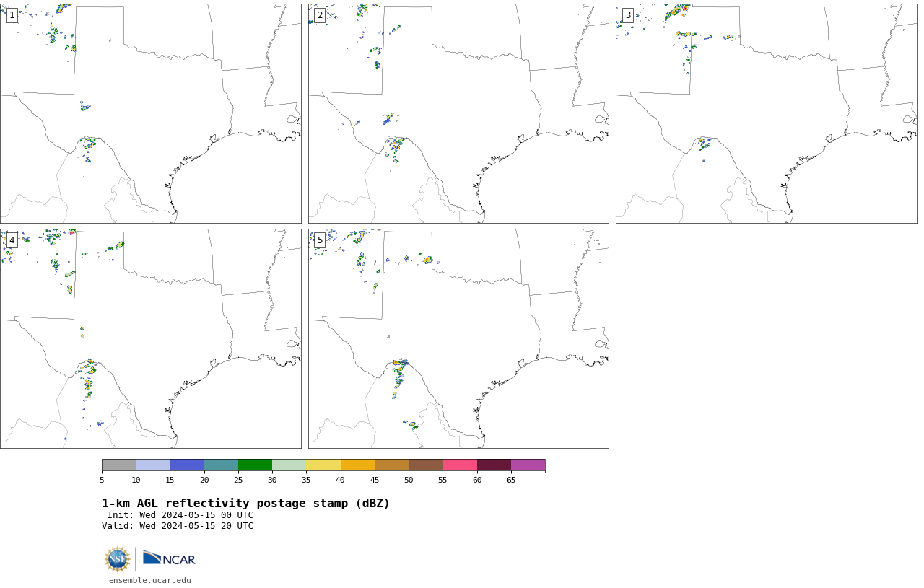This screenshot has height=588, width=924.
Task: Click the panel number label 5
Action: [x=320, y=240]
